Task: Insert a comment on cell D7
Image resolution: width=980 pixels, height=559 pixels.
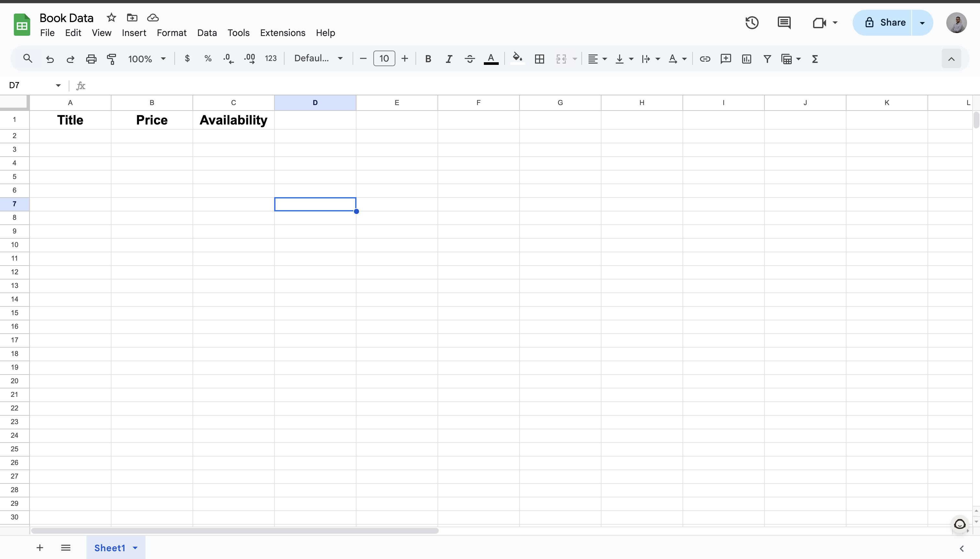Action: click(726, 59)
